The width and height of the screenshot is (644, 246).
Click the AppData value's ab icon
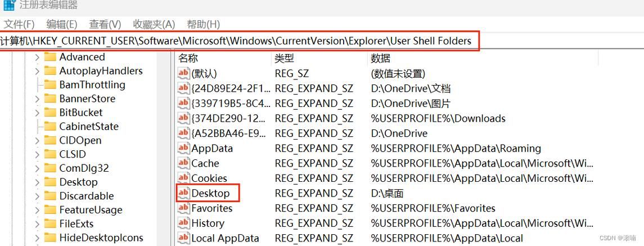[183, 148]
